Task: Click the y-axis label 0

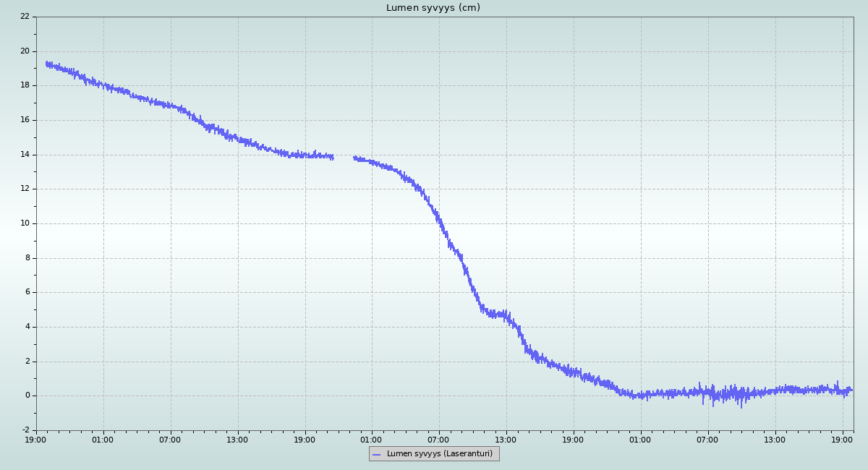Action: [x=27, y=396]
